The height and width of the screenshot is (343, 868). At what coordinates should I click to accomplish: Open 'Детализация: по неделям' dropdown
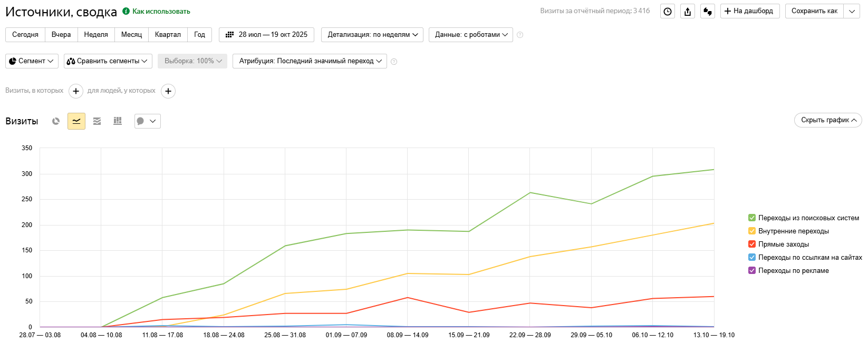[372, 35]
